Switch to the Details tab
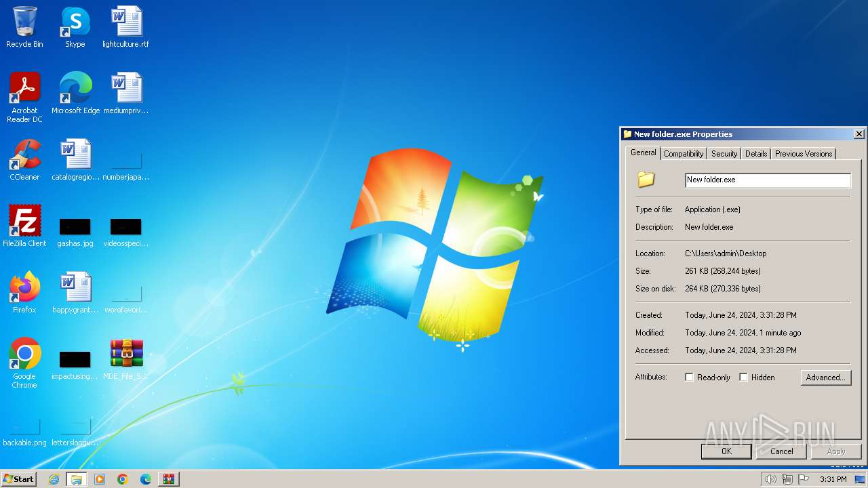The height and width of the screenshot is (488, 868). [x=756, y=154]
